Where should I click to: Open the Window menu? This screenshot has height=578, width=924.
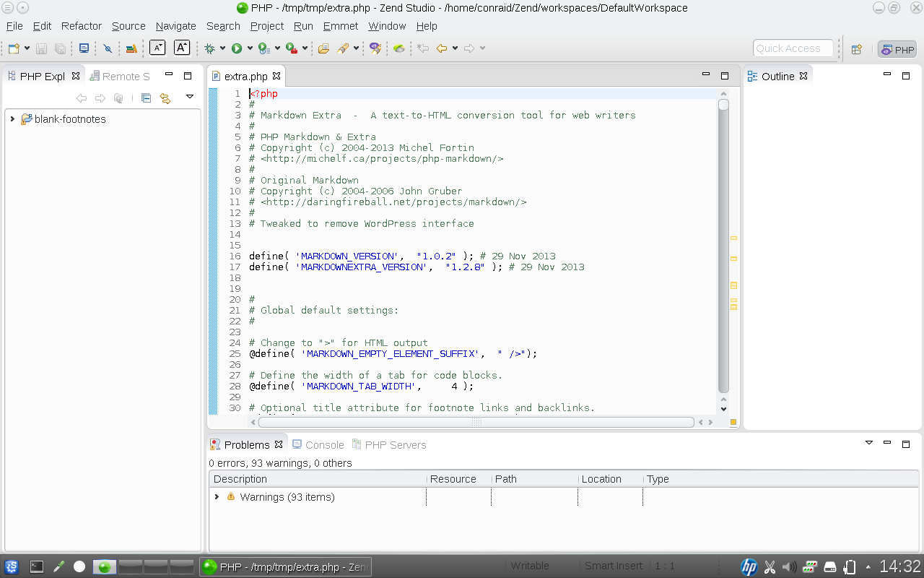[387, 26]
